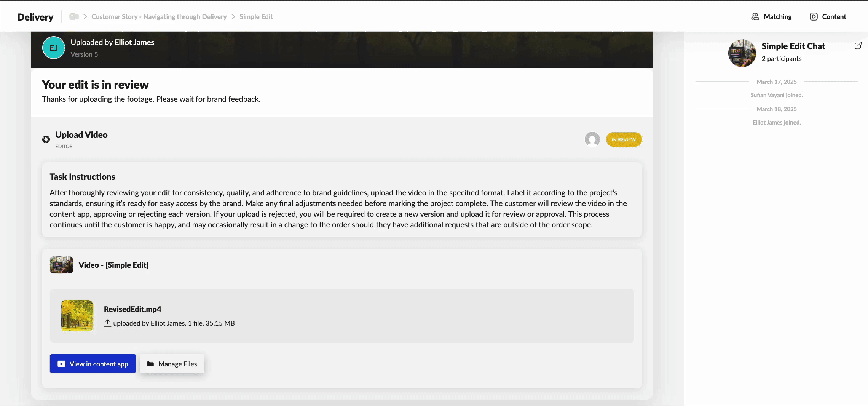868x406 pixels.
Task: Open Manage Files
Action: click(x=172, y=364)
